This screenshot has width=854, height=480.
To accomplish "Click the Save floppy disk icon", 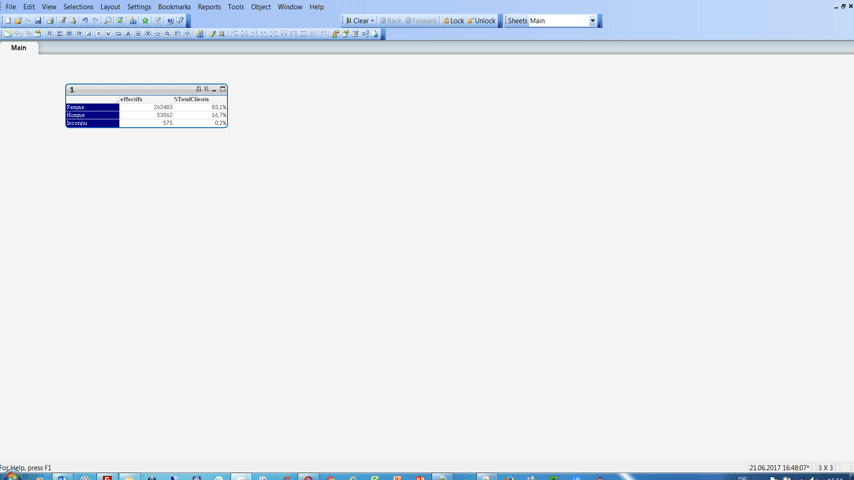I will pos(38,21).
